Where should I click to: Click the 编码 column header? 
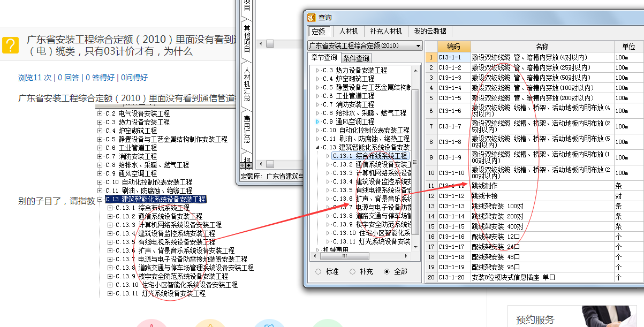click(x=454, y=47)
